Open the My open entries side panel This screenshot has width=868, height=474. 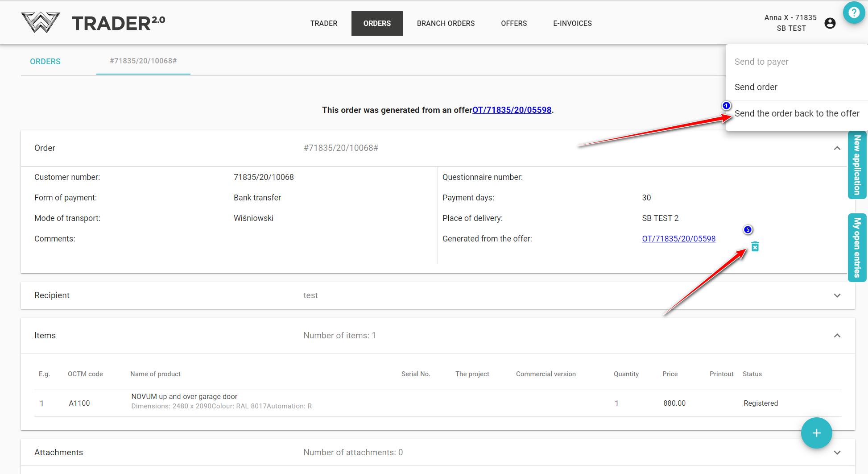click(x=856, y=248)
